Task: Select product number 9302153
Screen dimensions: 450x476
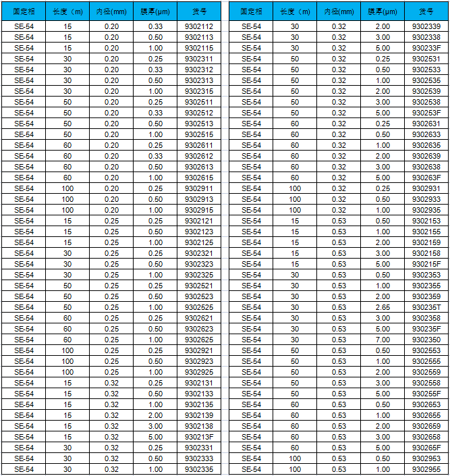Action: tap(426, 221)
